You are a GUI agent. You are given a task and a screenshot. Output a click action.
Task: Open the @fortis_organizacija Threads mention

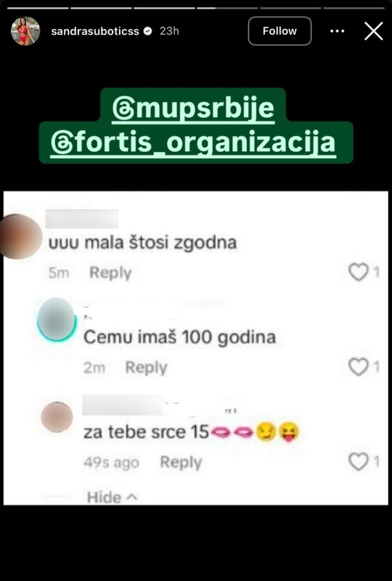pyautogui.click(x=193, y=142)
